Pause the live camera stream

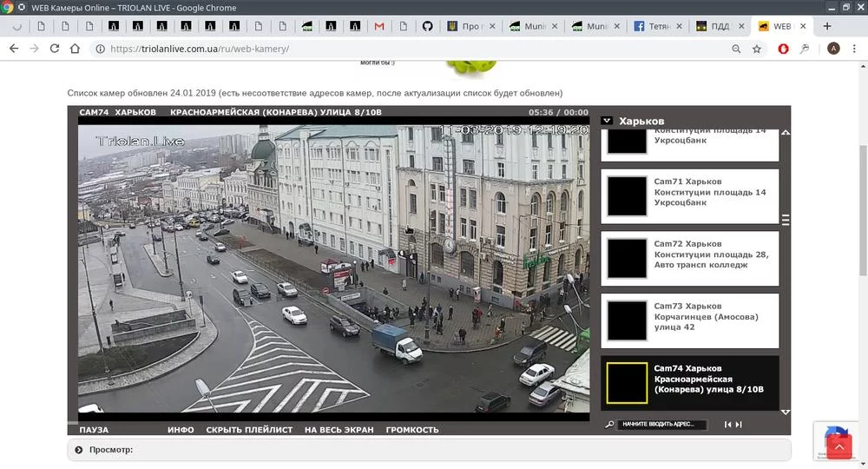[94, 430]
